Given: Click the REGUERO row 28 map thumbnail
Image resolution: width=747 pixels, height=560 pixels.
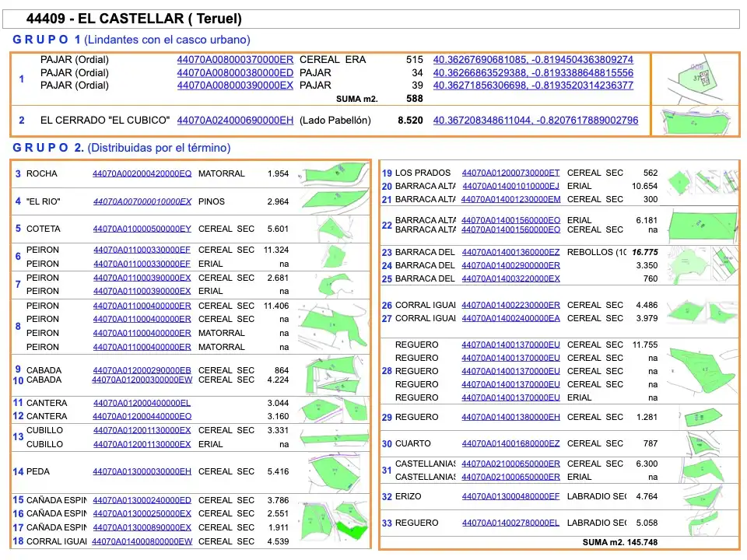Looking at the screenshot, I should click(x=702, y=371).
